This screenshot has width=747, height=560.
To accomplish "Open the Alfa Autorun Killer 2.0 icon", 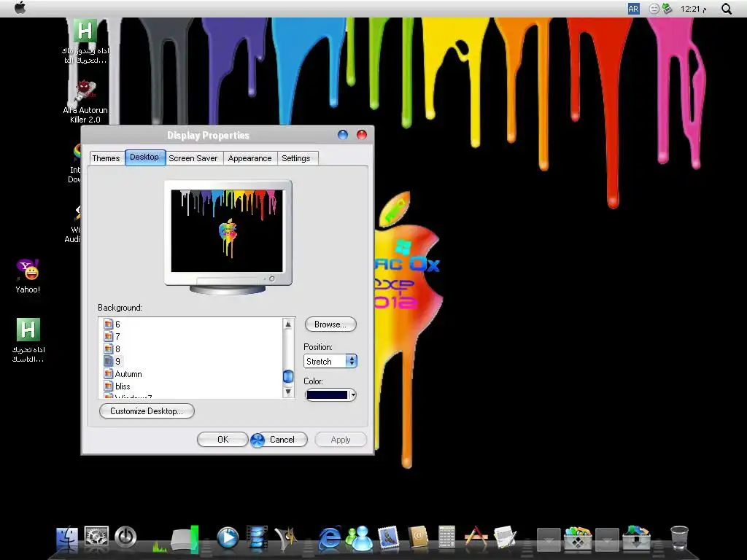I will (x=85, y=101).
